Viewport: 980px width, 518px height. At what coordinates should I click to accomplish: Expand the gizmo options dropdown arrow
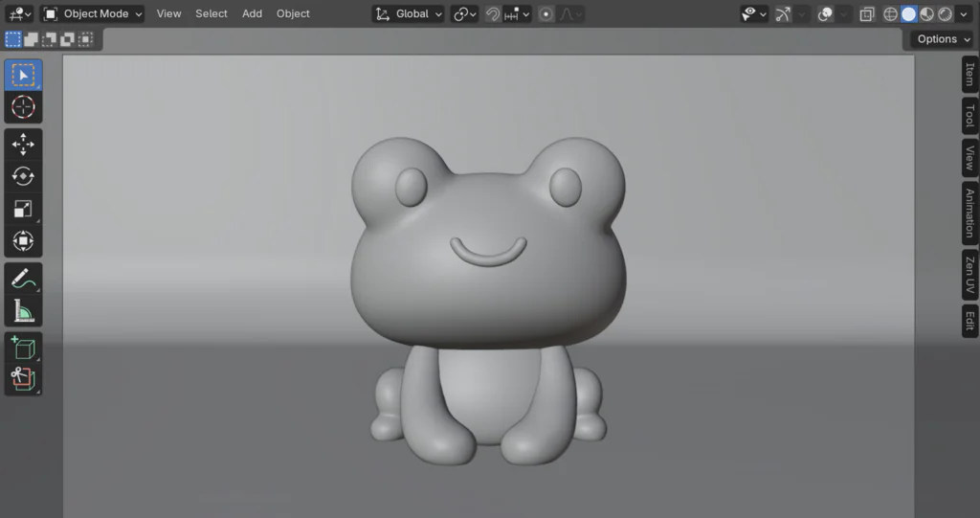(802, 13)
